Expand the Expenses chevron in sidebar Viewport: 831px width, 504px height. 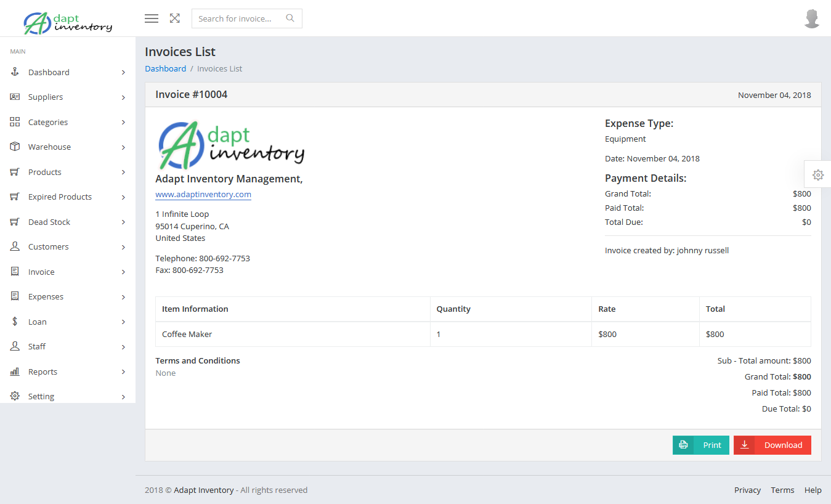click(123, 297)
